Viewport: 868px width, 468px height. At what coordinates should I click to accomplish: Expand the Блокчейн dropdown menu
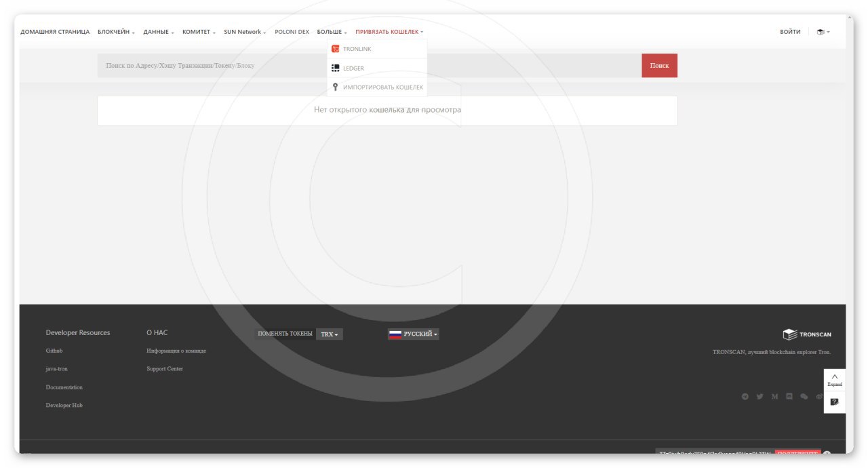pyautogui.click(x=116, y=32)
